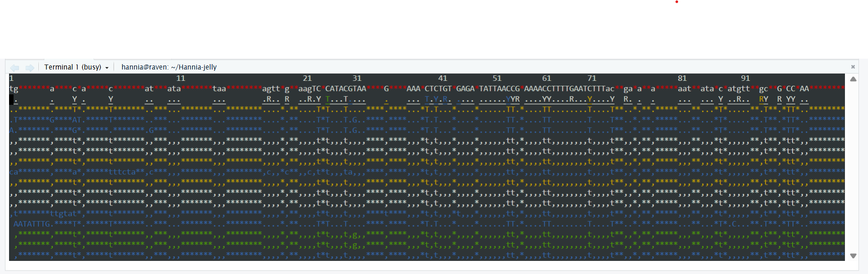
Task: Switch to next terminal using forward arrow
Action: (x=30, y=68)
